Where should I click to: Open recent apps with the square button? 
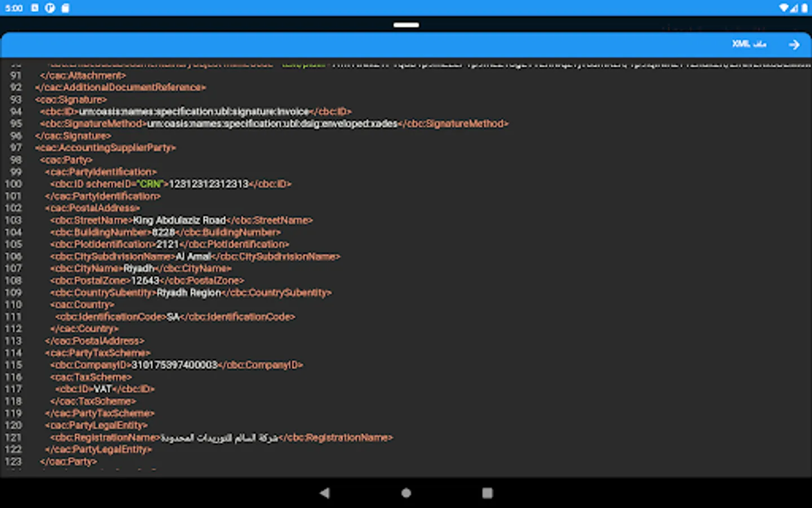coord(487,493)
